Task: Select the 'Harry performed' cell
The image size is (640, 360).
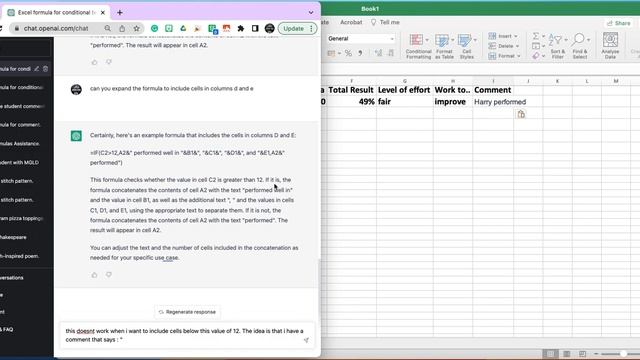Action: click(493, 102)
